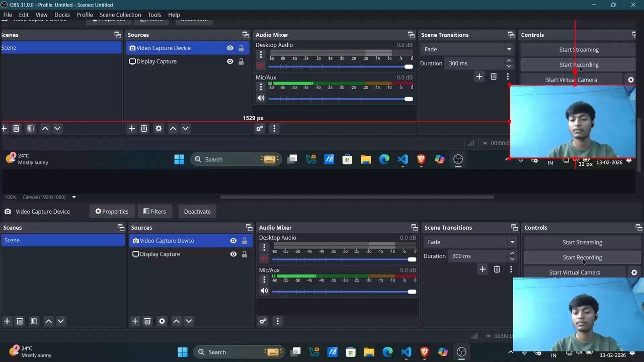Move scene up in the bottom Scenes dock
Viewport: 644px width, 362px height.
(48, 321)
